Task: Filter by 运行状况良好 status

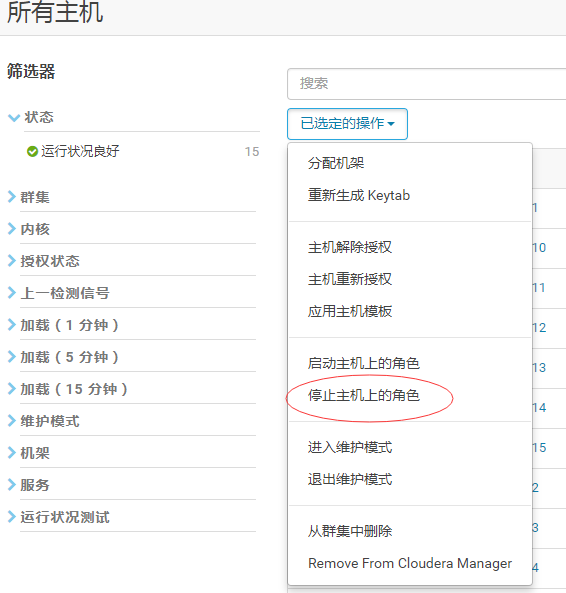Action: pos(80,151)
